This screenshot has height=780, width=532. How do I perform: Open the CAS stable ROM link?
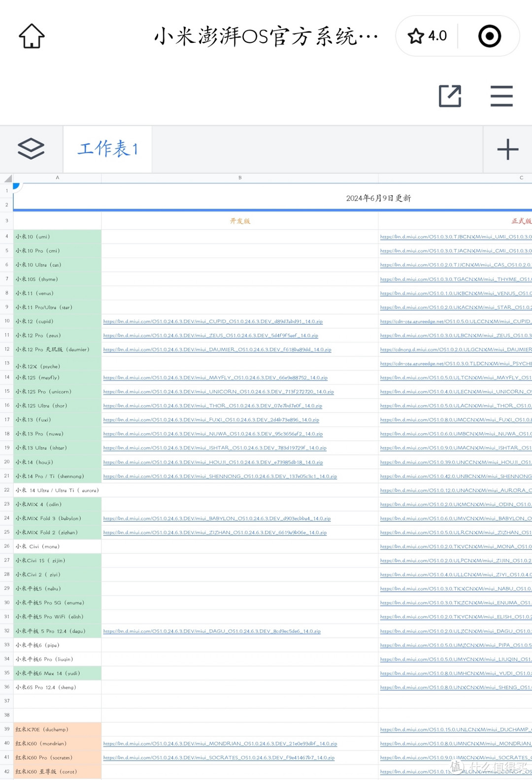click(x=456, y=265)
